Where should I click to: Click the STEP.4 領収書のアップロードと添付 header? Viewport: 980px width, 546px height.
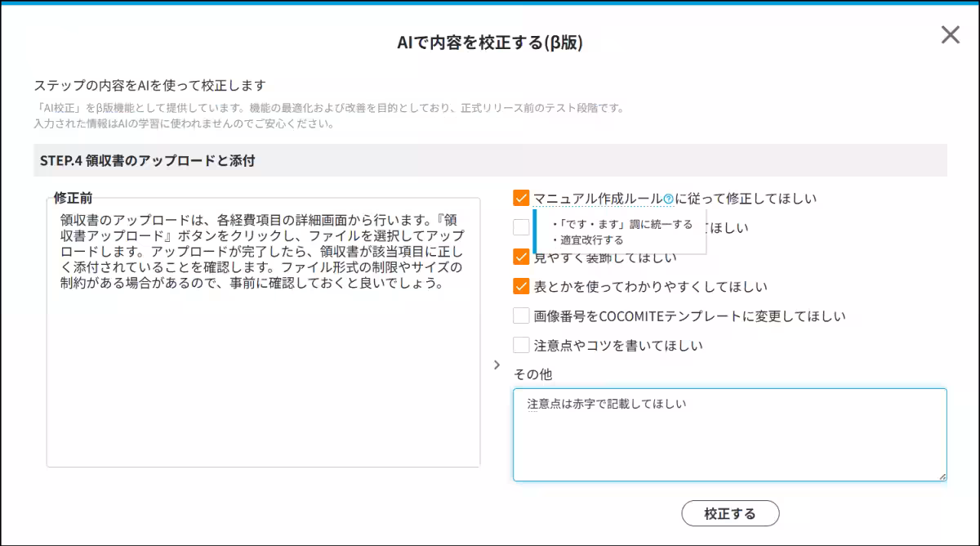click(148, 161)
